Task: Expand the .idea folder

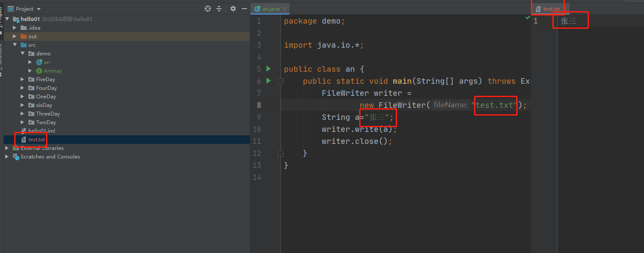Action: [x=15, y=28]
